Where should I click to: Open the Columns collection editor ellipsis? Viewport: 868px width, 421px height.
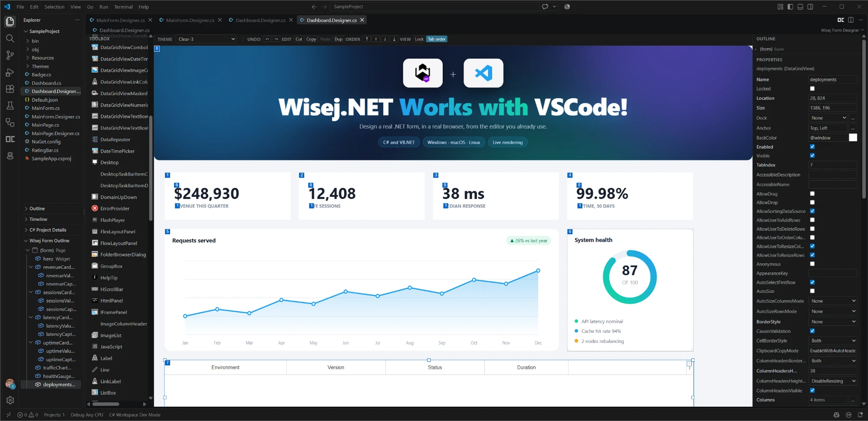853,400
